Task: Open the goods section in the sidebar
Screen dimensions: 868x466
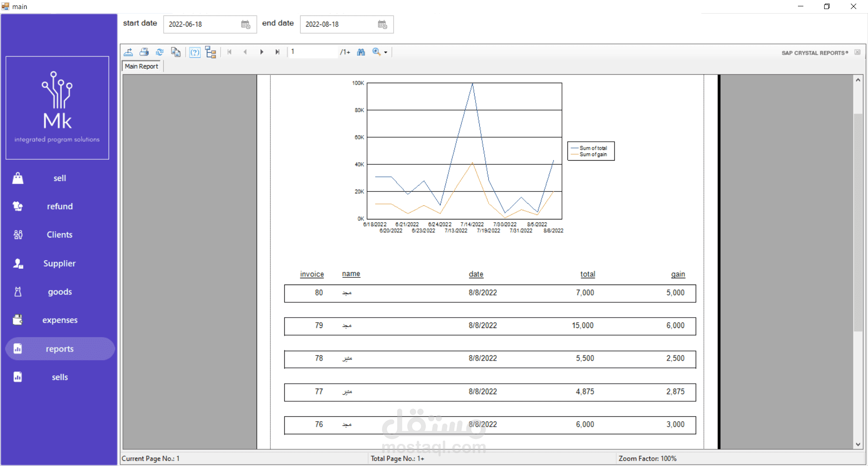Action: tap(59, 292)
